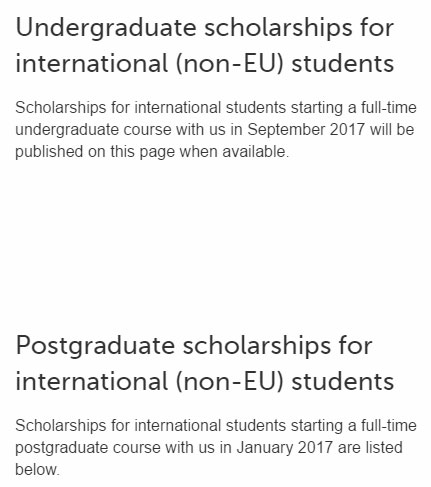Click the word 'September' in first paragraph
Screen dimensions: 431x487
point(286,130)
